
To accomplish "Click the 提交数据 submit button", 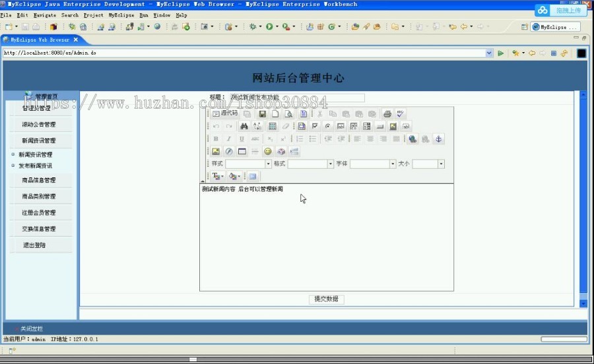I will (327, 299).
